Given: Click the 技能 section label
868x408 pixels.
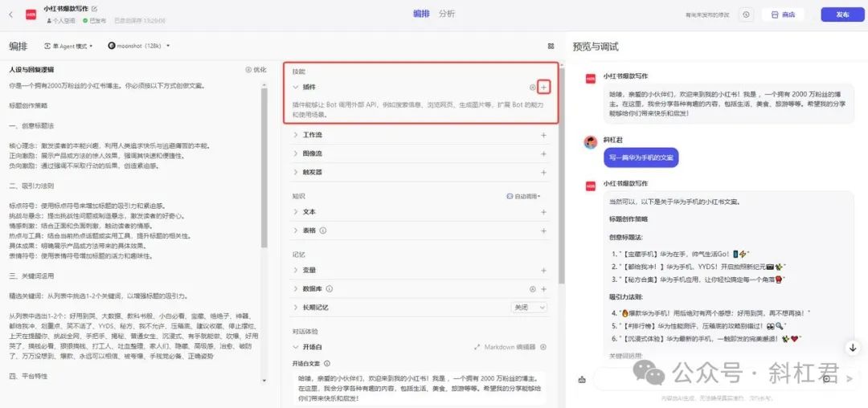Looking at the screenshot, I should pos(299,71).
